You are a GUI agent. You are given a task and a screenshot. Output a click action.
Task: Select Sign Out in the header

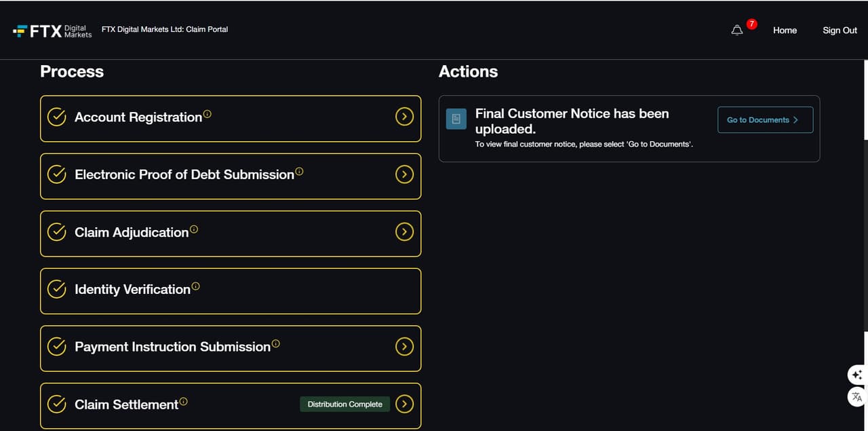click(840, 31)
